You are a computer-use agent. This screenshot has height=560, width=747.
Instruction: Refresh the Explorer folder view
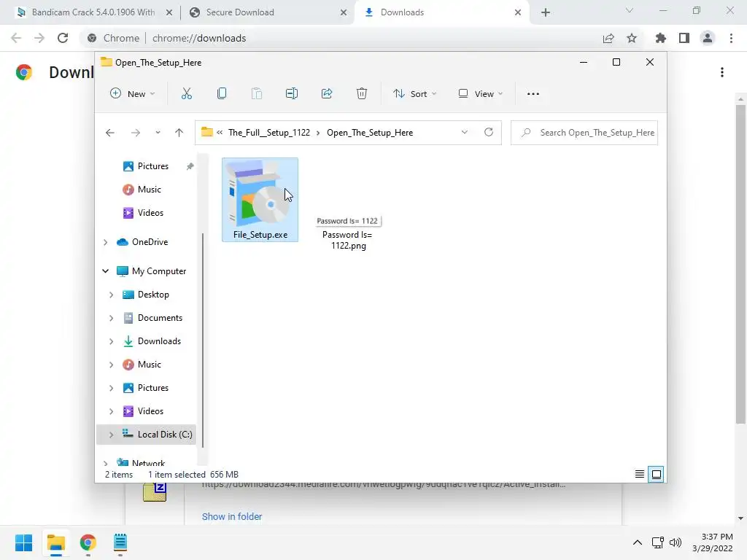[489, 133]
